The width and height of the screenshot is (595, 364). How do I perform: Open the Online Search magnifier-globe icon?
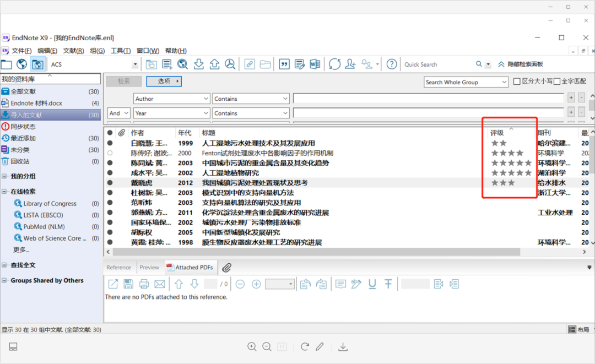tap(182, 64)
